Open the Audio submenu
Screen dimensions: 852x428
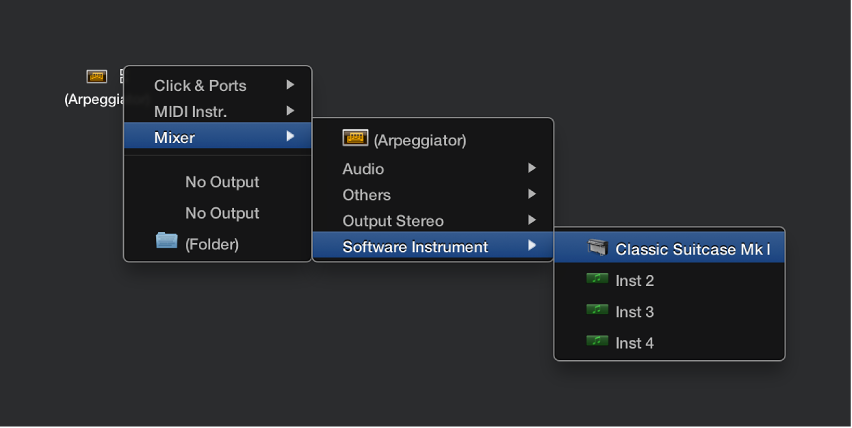coord(433,169)
